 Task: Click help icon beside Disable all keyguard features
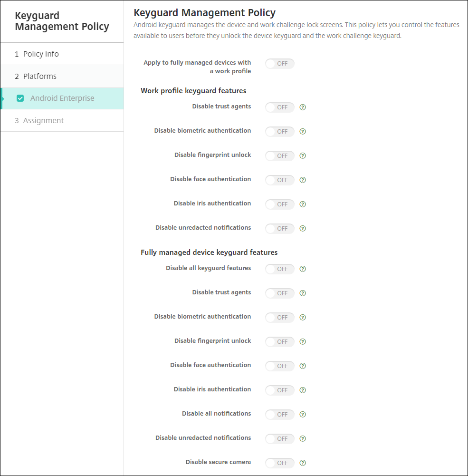pyautogui.click(x=303, y=269)
